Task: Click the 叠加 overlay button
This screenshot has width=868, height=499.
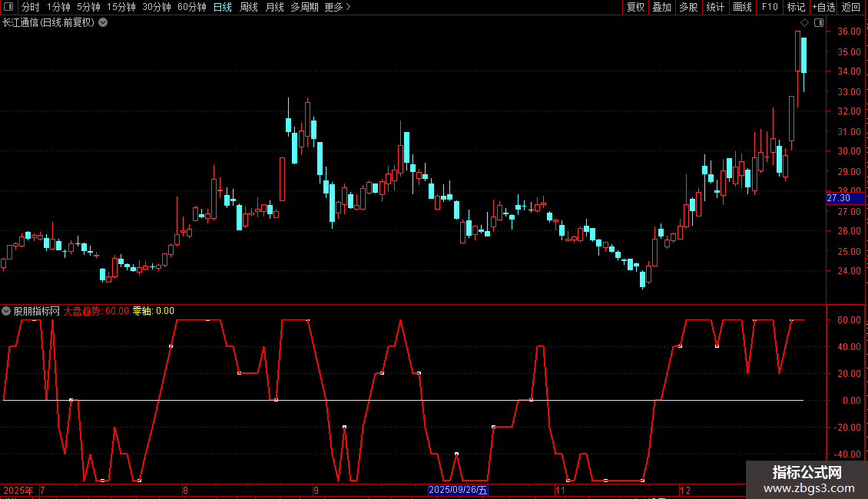Action: pyautogui.click(x=661, y=7)
